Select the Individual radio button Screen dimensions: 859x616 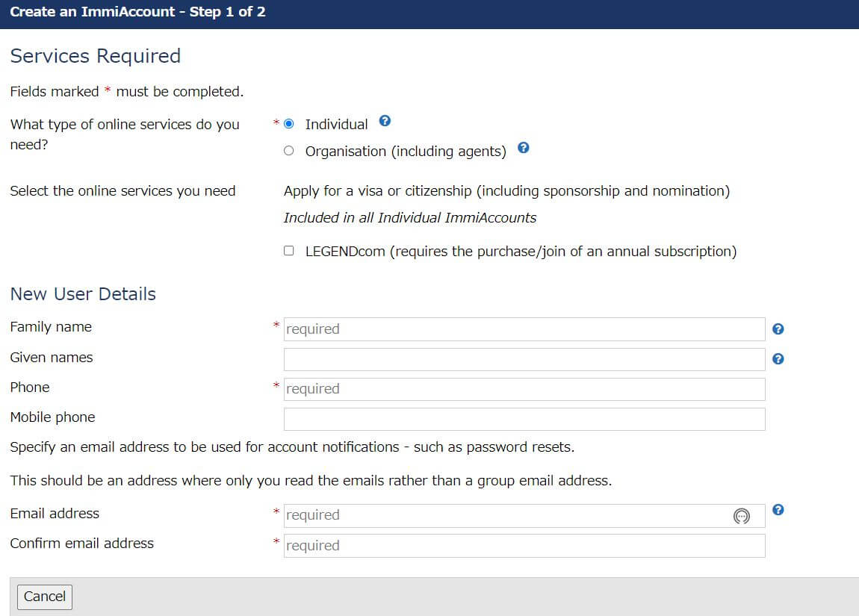[289, 124]
